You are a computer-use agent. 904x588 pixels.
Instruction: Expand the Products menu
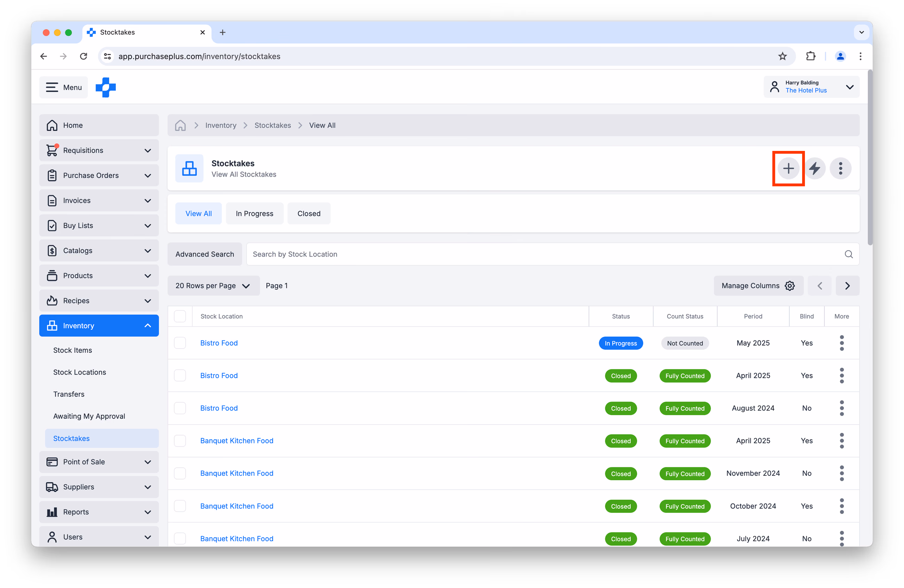(x=99, y=276)
